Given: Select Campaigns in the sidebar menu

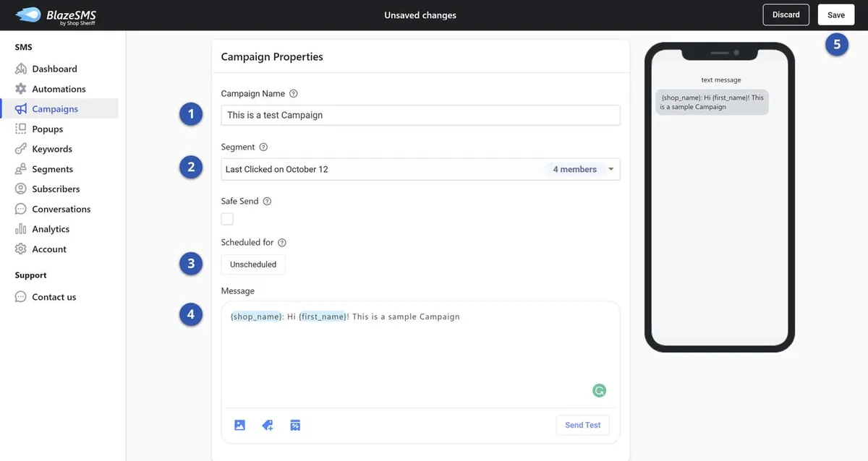Looking at the screenshot, I should pos(54,108).
